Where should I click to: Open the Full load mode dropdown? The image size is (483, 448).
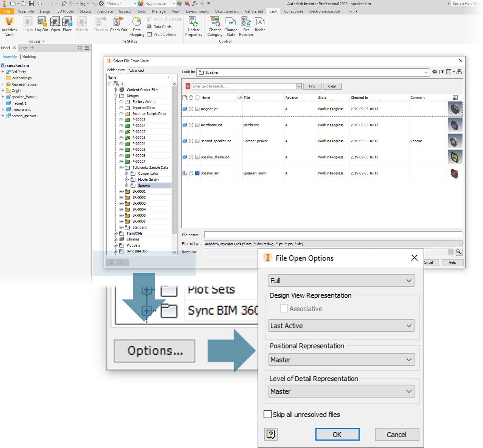[341, 280]
